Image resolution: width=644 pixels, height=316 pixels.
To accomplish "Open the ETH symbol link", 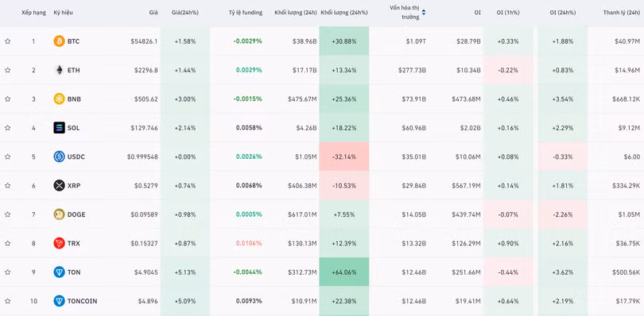I will [73, 70].
